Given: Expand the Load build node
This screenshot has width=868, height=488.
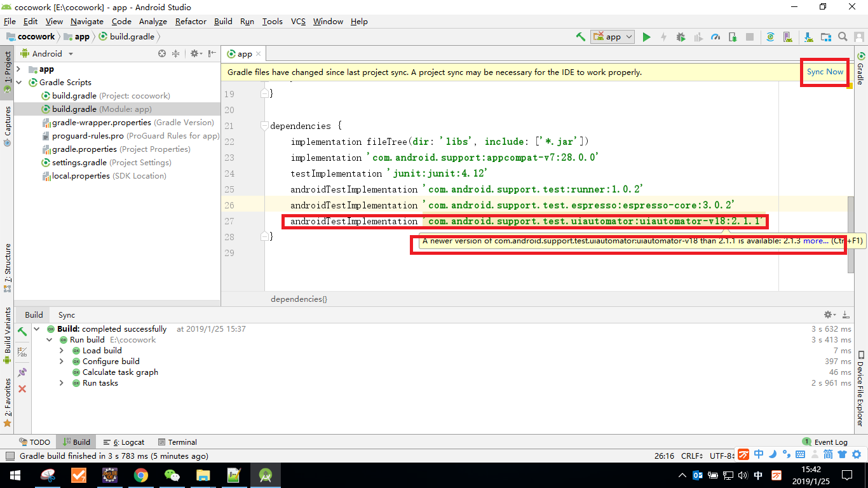Looking at the screenshot, I should tap(62, 351).
